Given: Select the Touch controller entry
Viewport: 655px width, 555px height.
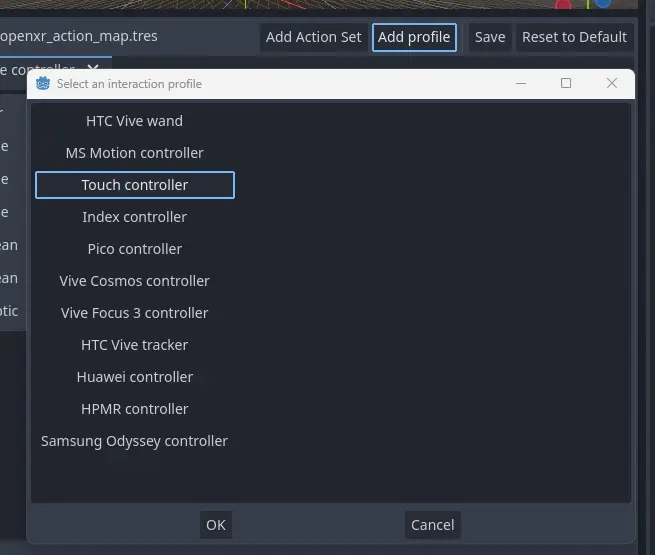Looking at the screenshot, I should pyautogui.click(x=134, y=185).
